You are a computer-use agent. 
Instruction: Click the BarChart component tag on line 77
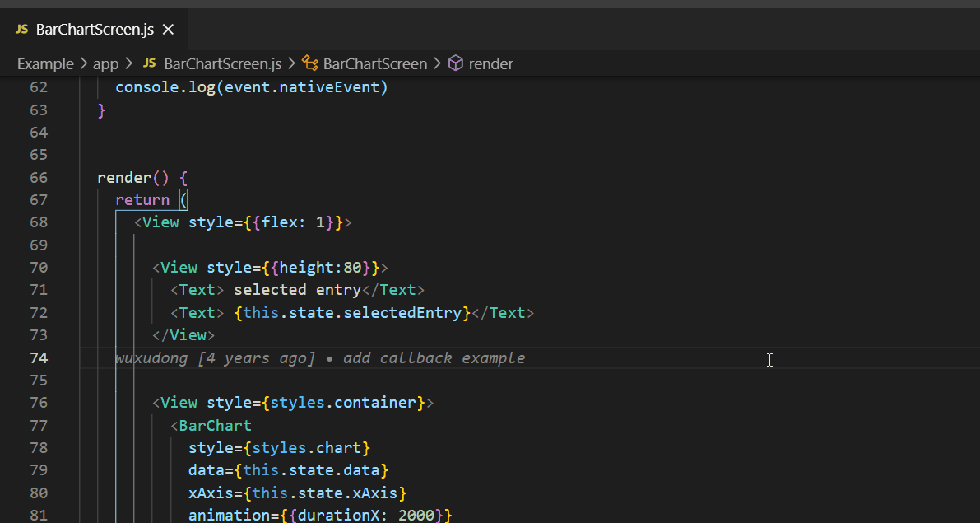coord(215,425)
